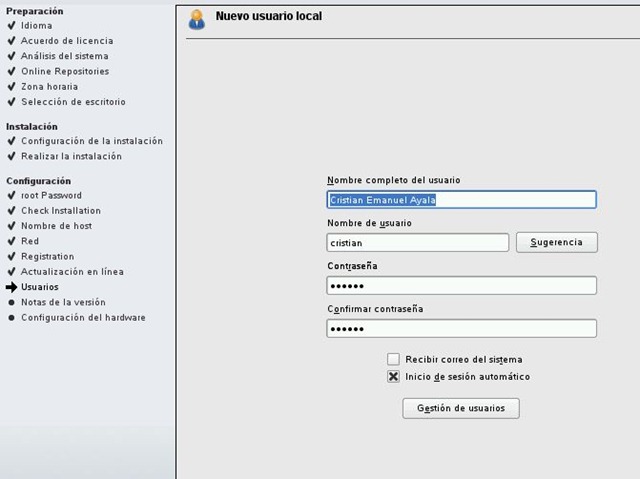Click the Nombre de usuario label
The width and height of the screenshot is (640, 479).
(369, 223)
